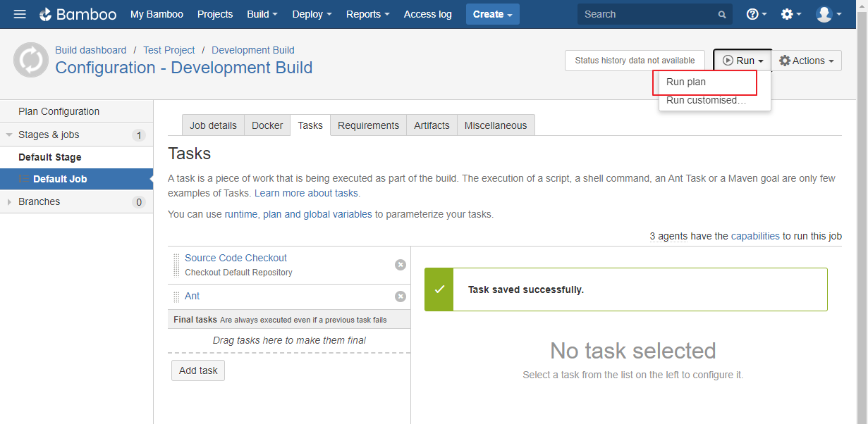Collapse the Stages & jobs section
This screenshot has width=868, height=424.
coord(9,135)
